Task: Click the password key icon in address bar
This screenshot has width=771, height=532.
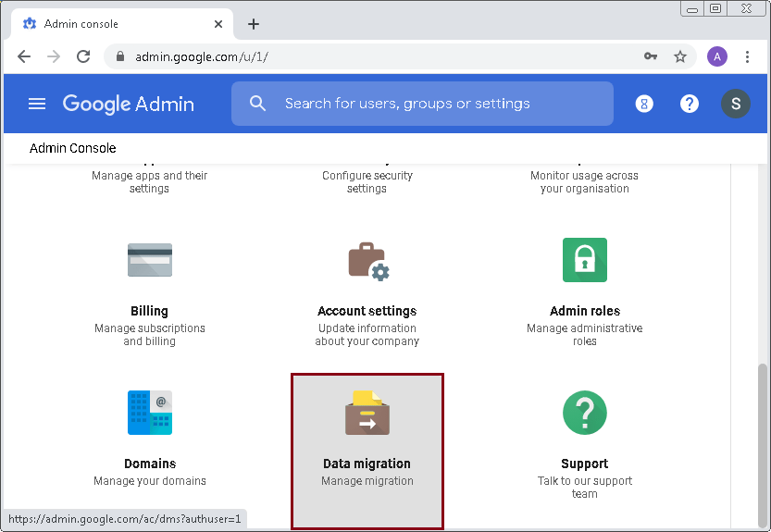Action: [651, 56]
